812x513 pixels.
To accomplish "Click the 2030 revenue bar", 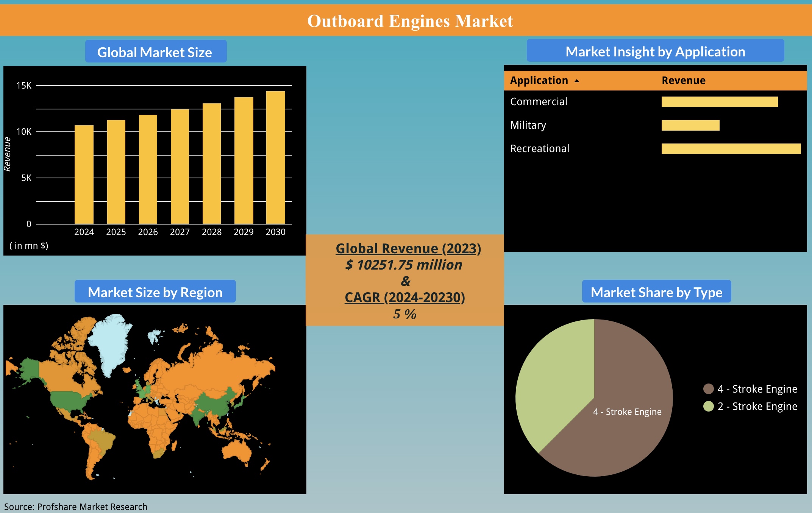I will click(x=276, y=157).
